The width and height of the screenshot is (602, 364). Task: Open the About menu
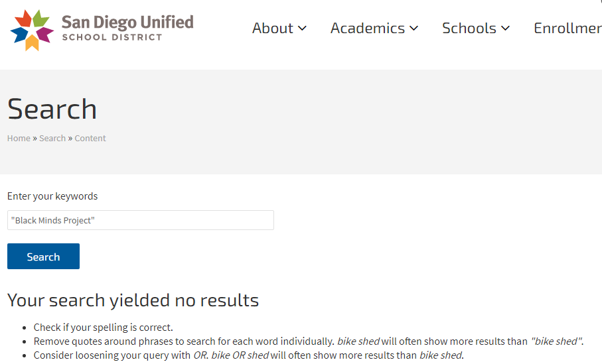click(x=272, y=29)
